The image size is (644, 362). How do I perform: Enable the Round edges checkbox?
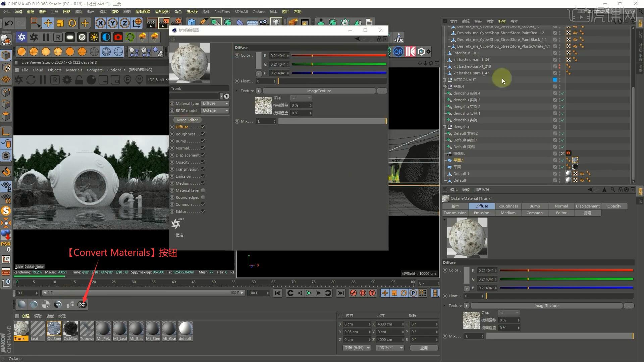point(203,197)
